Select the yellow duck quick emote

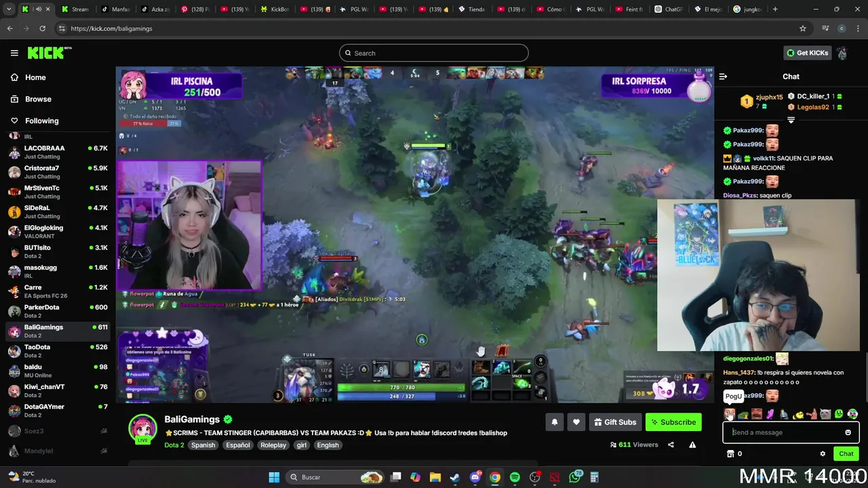[x=798, y=414]
